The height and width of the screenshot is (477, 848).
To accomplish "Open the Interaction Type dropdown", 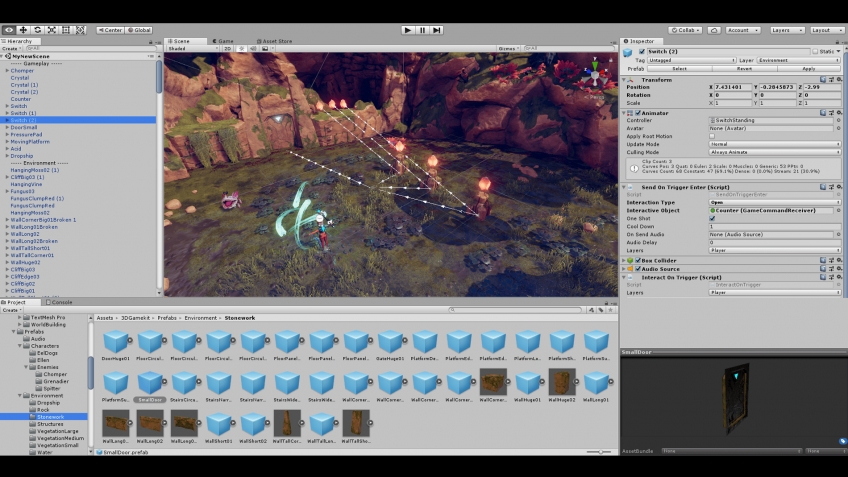I will 774,202.
